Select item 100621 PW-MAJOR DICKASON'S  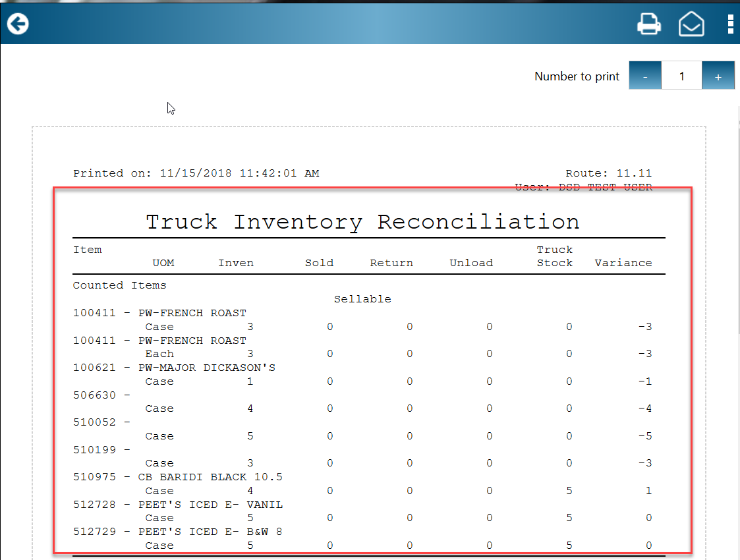(x=174, y=368)
